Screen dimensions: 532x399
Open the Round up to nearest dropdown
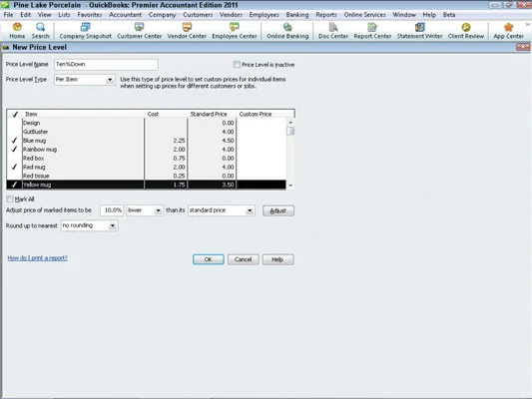tap(113, 225)
